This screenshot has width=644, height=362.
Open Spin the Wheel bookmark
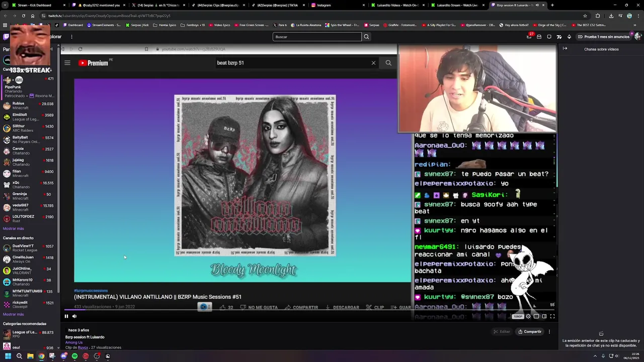click(x=342, y=25)
